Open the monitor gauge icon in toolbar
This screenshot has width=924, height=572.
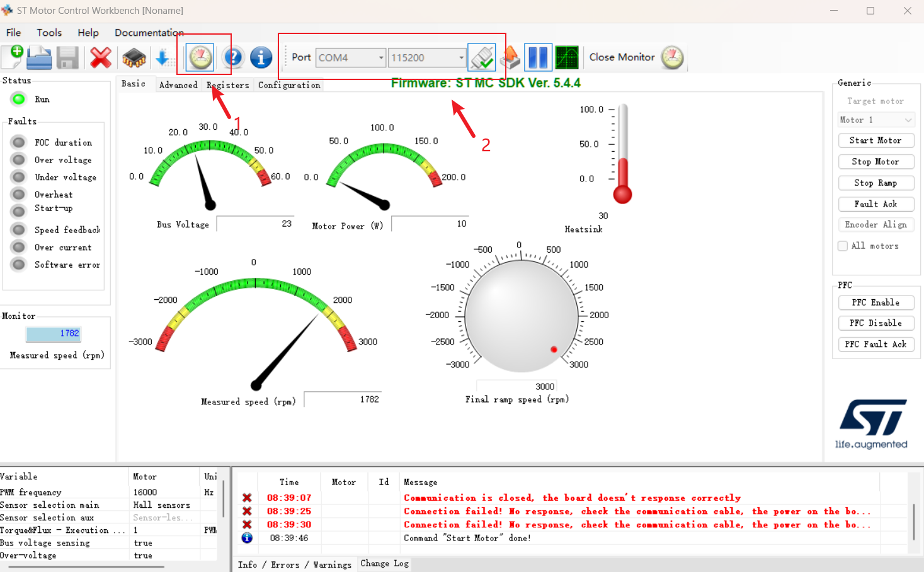[x=200, y=57]
